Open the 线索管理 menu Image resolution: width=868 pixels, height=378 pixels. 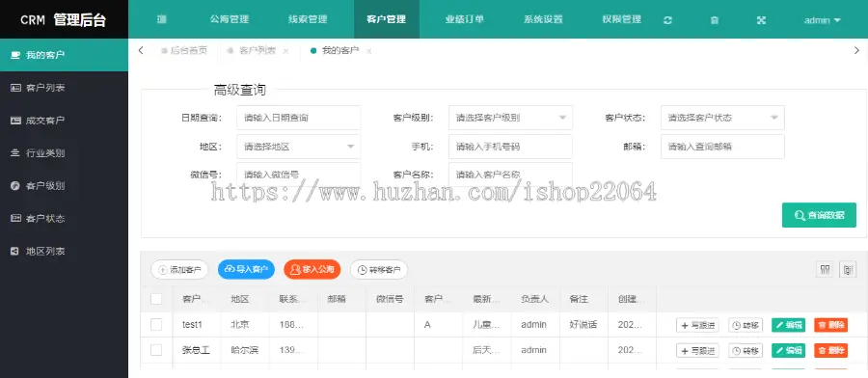[308, 19]
